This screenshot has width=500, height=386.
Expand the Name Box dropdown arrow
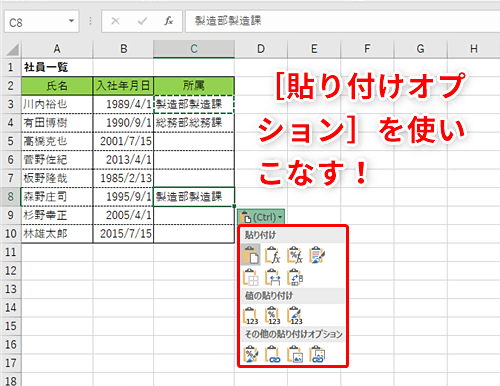[x=71, y=21]
